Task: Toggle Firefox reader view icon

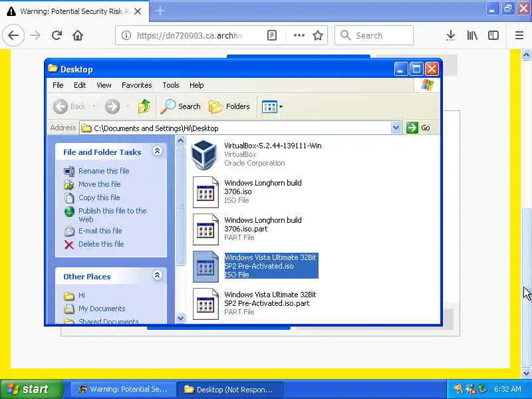Action: click(x=272, y=35)
